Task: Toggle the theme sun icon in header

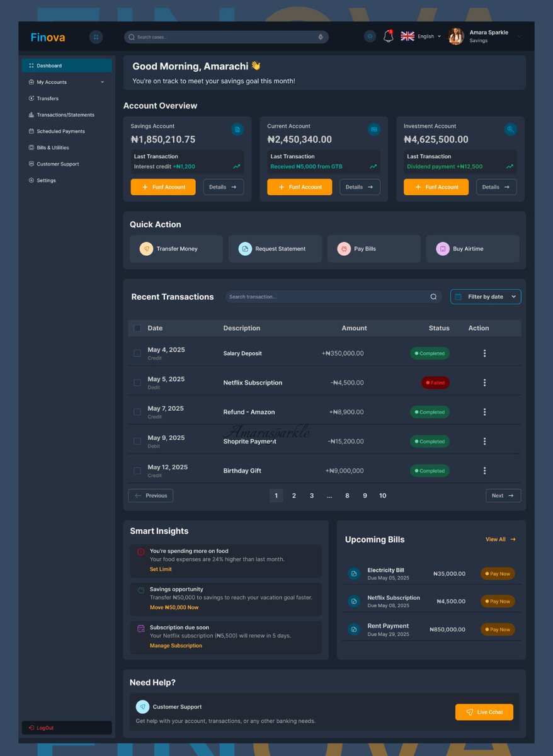Action: tap(370, 37)
